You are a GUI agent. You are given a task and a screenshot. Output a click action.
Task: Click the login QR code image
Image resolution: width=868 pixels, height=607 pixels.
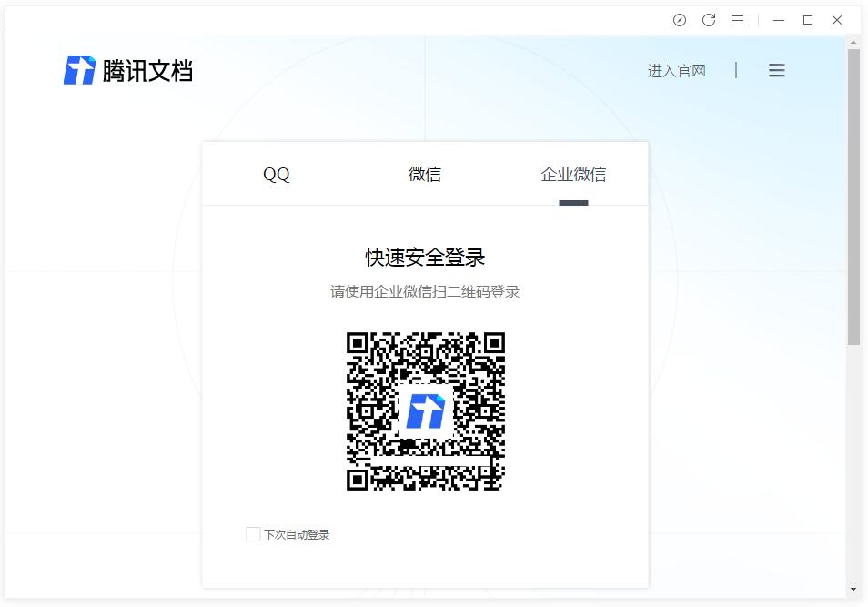(426, 411)
